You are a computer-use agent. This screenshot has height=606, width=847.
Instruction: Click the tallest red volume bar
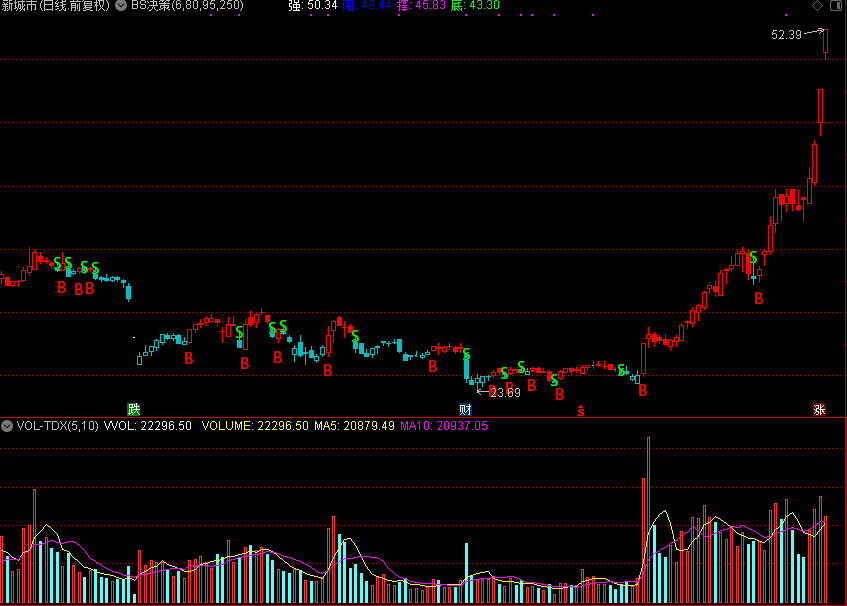click(x=648, y=520)
